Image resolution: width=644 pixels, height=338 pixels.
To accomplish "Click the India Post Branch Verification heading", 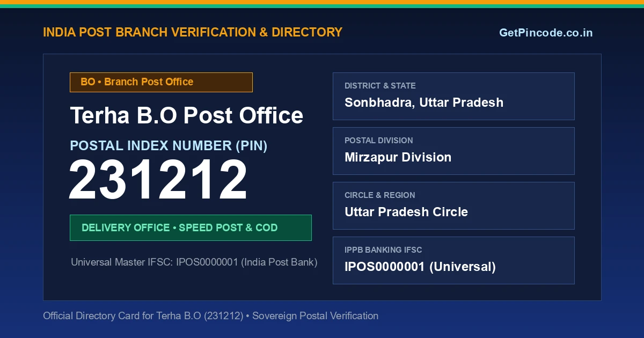I will (193, 32).
